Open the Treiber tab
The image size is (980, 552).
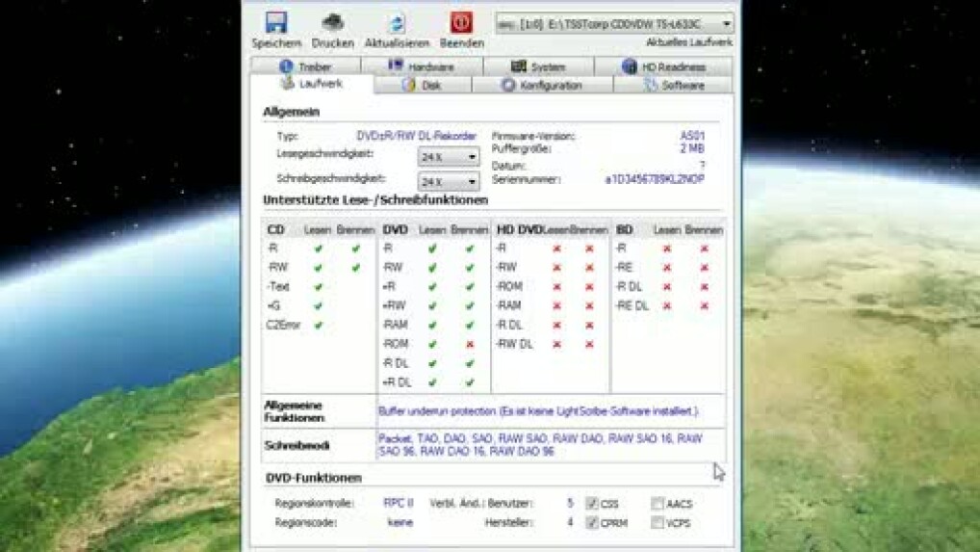tap(305, 66)
